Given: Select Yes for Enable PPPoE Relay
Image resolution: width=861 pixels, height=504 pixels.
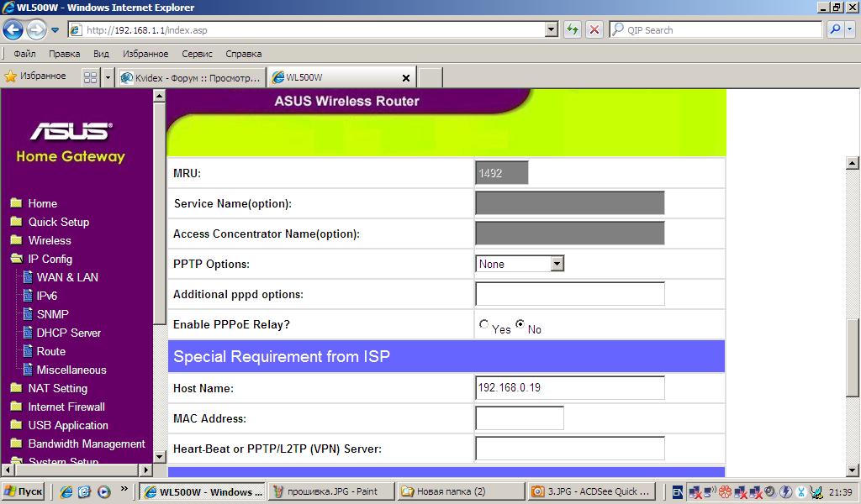Looking at the screenshot, I should (483, 324).
